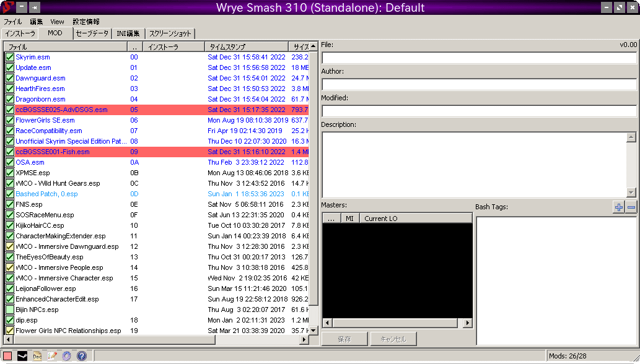This screenshot has width=640, height=364.
Task: Select Unofficial Skyrim Special Edition Patch row
Action: pos(157,141)
